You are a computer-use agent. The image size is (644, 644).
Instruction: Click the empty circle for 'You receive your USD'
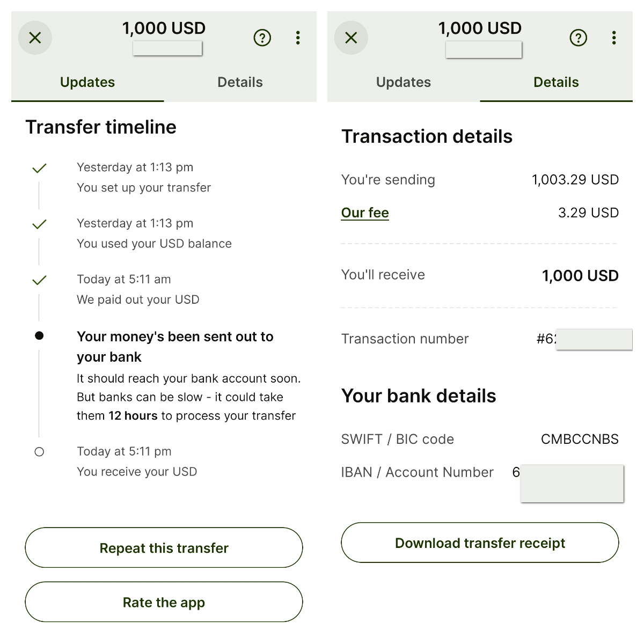[x=39, y=452]
